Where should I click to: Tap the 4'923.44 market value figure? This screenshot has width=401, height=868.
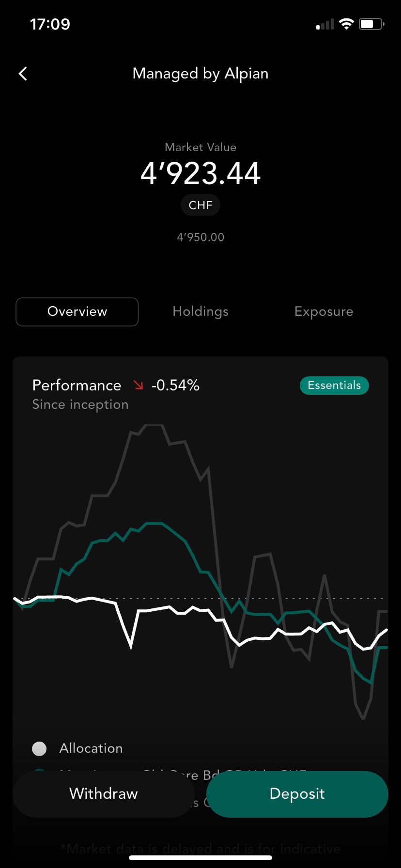pyautogui.click(x=200, y=173)
